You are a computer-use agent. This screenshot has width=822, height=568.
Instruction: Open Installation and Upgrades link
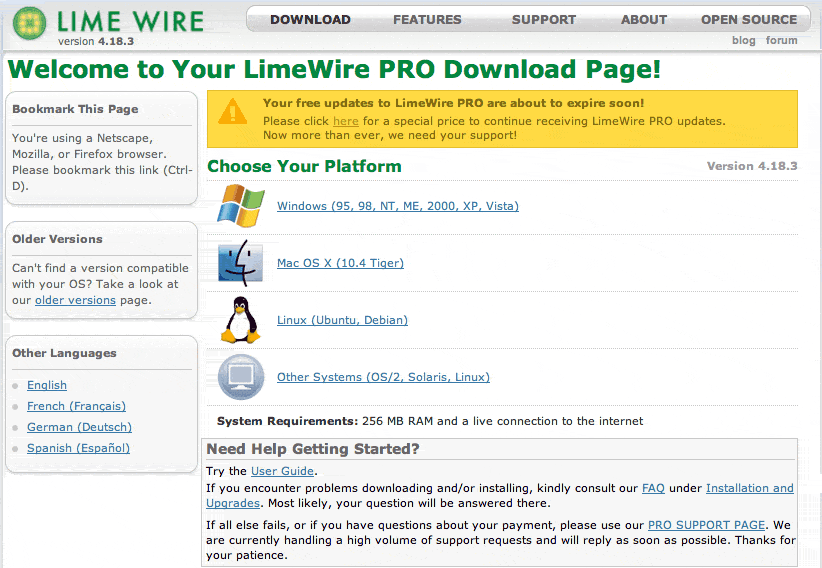750,488
